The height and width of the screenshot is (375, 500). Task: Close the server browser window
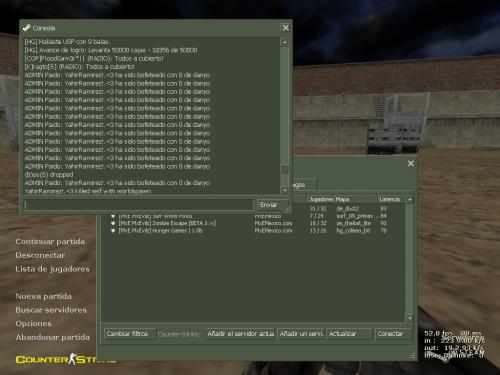click(411, 163)
